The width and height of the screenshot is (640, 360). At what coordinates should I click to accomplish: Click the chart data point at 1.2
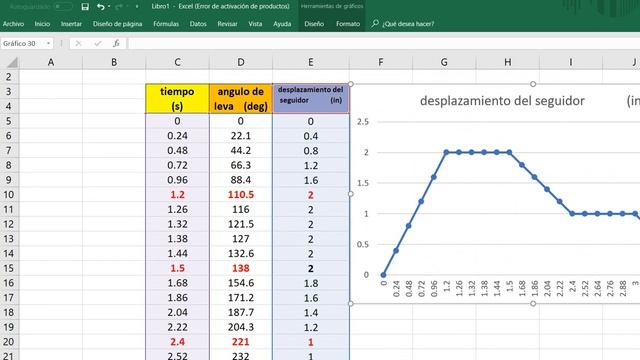pos(446,152)
